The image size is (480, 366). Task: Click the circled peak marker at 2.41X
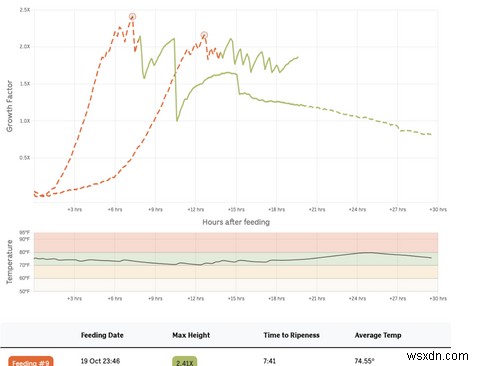(x=132, y=16)
